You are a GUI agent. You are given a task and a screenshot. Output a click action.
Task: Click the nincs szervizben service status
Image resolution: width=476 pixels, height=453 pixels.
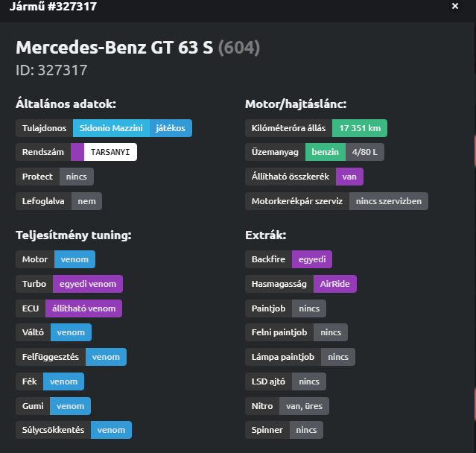tap(388, 201)
